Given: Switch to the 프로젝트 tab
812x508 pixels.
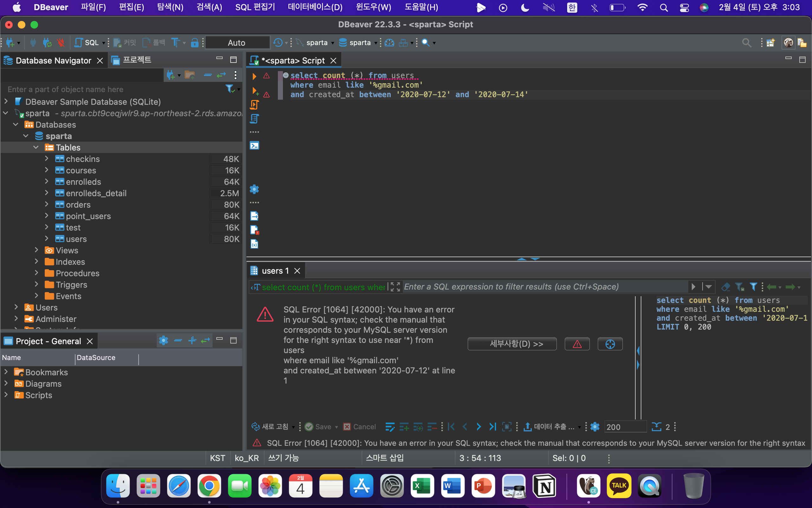Looking at the screenshot, I should (131, 60).
